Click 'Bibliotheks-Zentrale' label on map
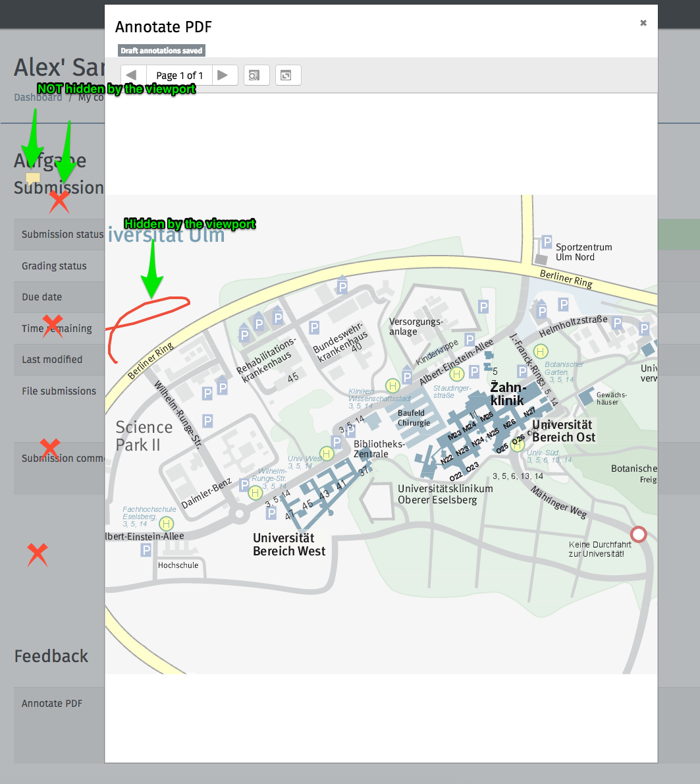 (379, 449)
